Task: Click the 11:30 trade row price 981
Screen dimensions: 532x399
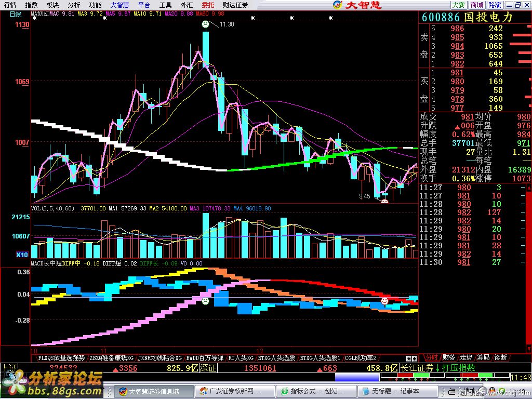Action: 463,262
